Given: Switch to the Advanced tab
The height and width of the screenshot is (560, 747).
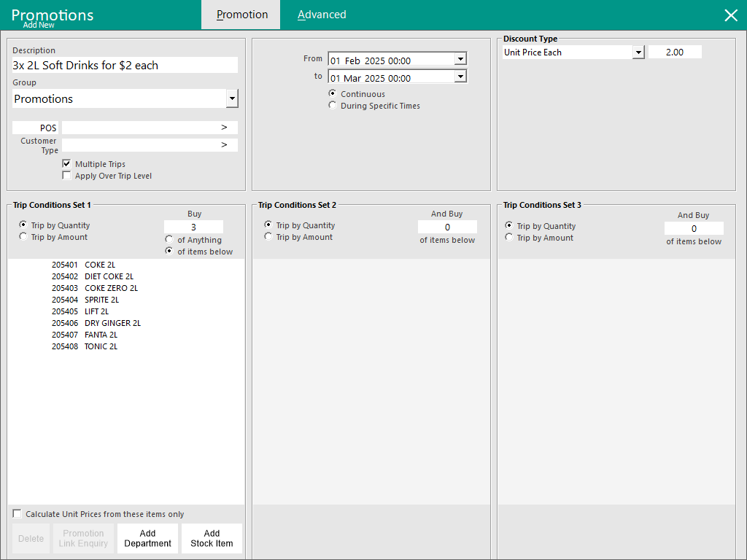Looking at the screenshot, I should pyautogui.click(x=322, y=15).
